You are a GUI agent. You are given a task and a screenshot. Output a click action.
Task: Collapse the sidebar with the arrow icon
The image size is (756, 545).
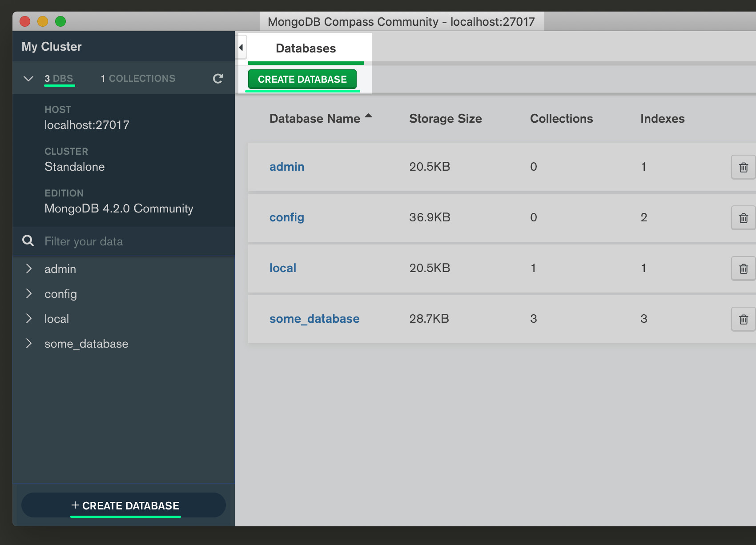click(x=240, y=47)
